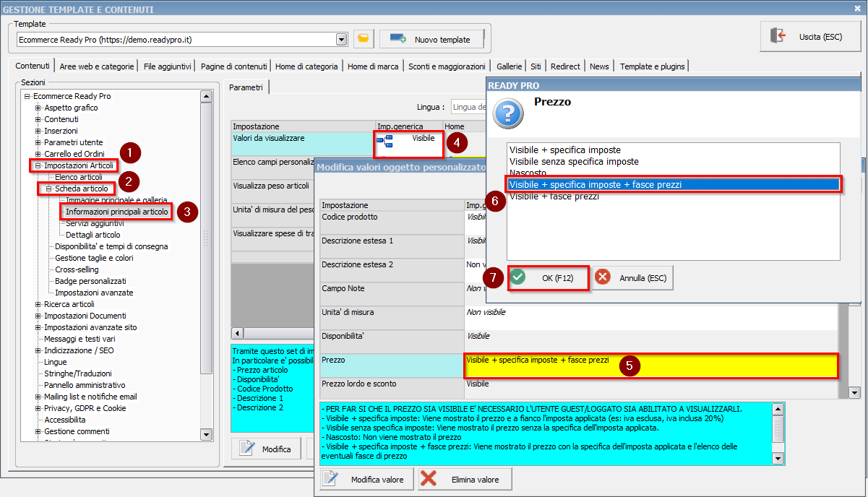The image size is (868, 497).
Task: Expand the Aspetto grafico tree node
Action: click(x=38, y=108)
